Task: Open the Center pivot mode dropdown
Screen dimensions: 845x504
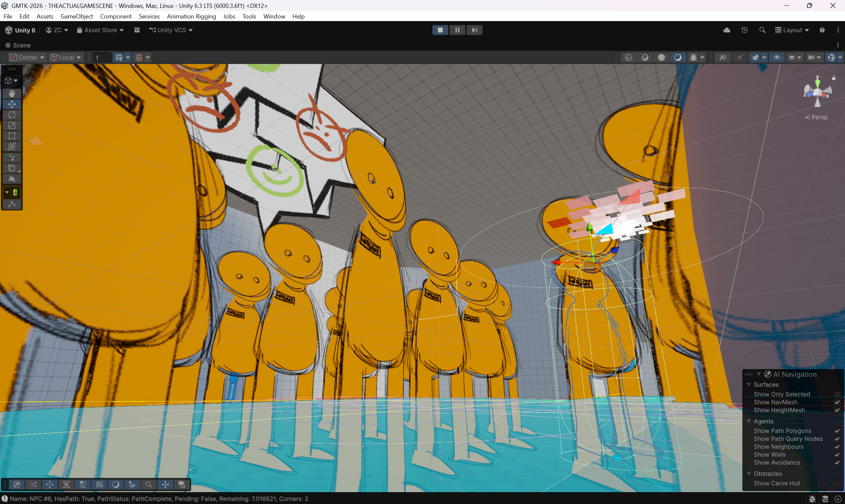Action: (27, 57)
